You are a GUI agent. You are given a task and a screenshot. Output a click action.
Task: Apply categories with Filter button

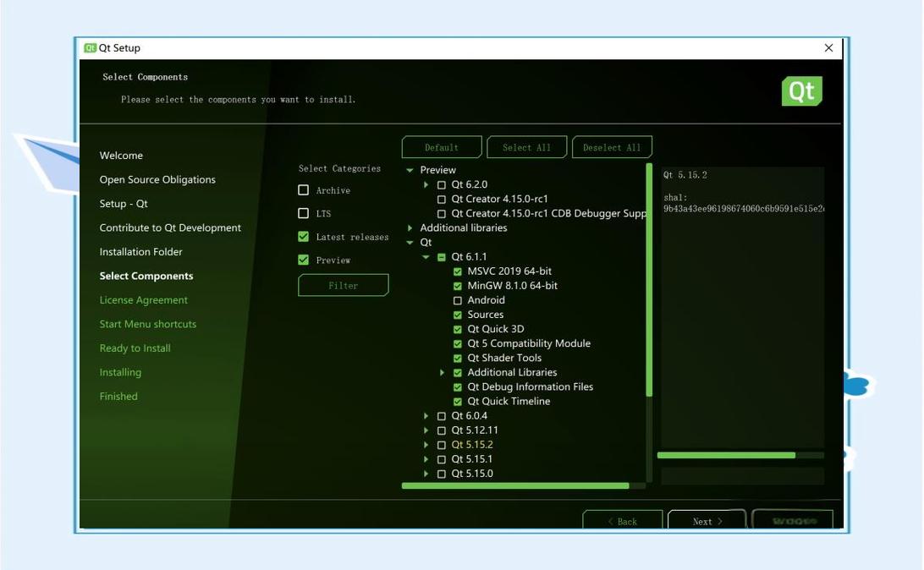[343, 285]
